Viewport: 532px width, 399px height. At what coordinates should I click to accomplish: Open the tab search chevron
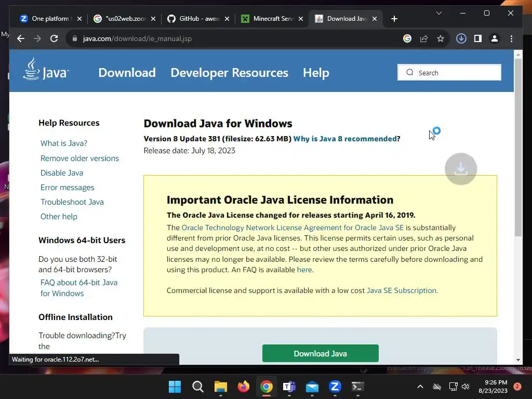click(438, 13)
